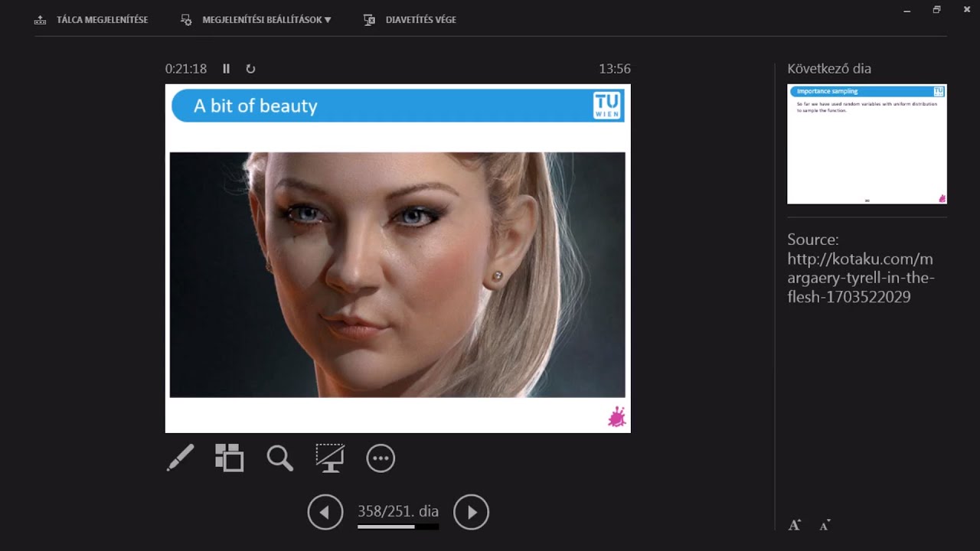The image size is (980, 551).
Task: Advance to the next slide
Action: (x=471, y=512)
